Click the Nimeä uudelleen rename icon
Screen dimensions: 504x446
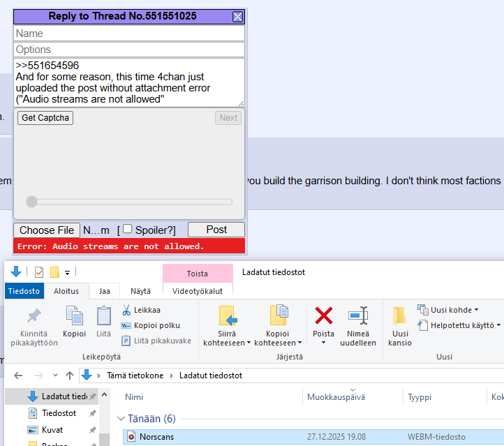pyautogui.click(x=358, y=315)
